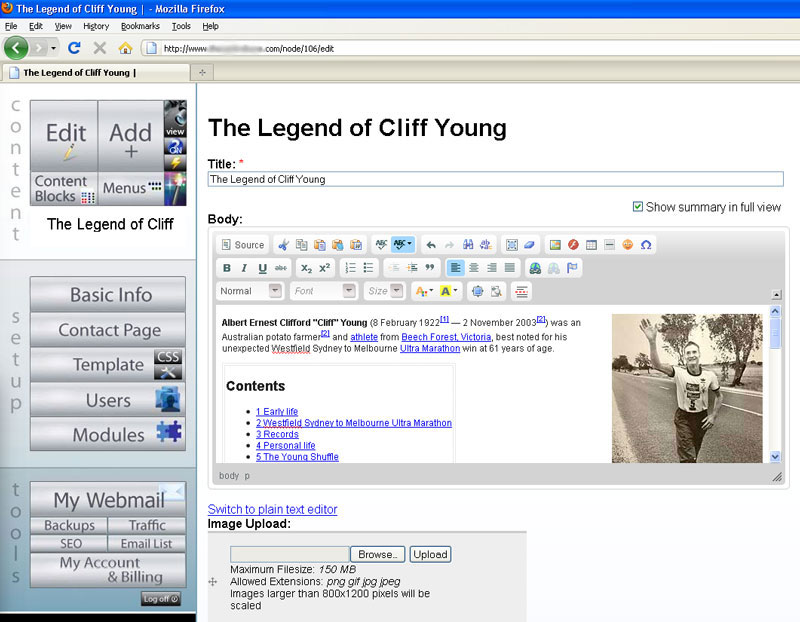Toggle subscript formatting
800x622 pixels.
click(306, 268)
